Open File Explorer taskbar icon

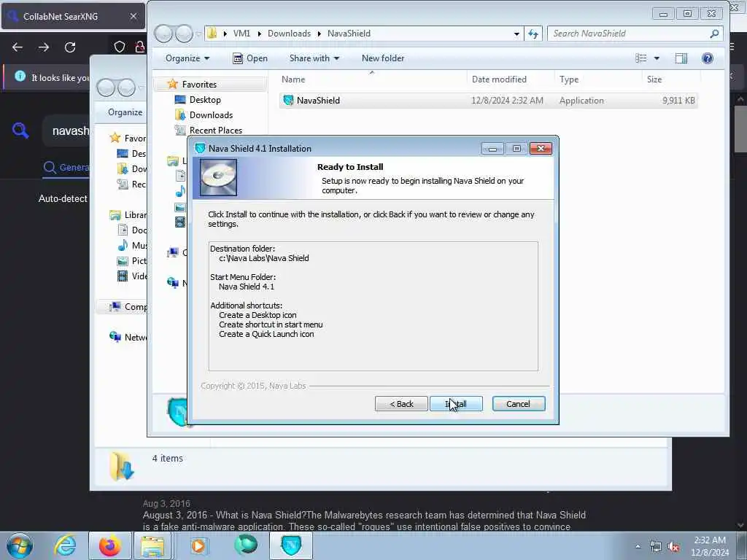[152, 545]
